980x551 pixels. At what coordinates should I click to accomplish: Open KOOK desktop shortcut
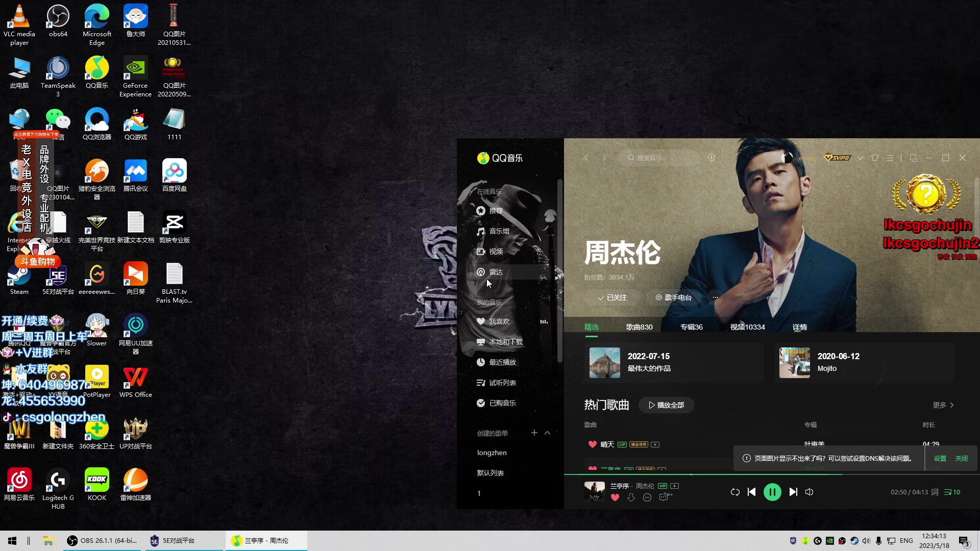[x=97, y=485]
